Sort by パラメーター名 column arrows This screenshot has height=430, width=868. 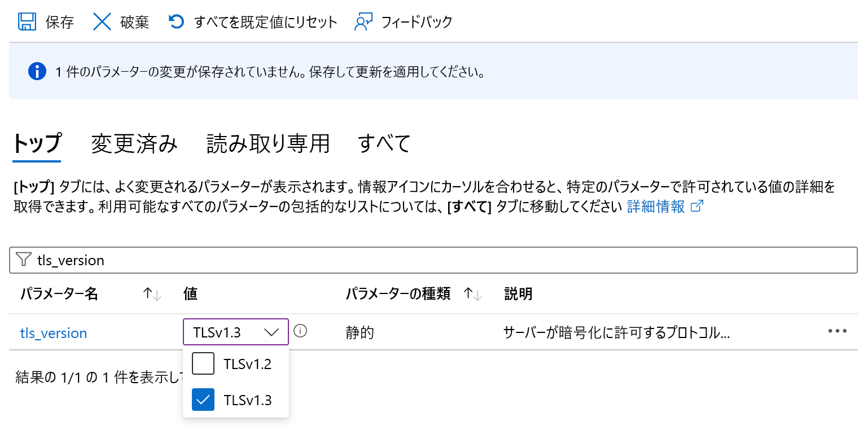pos(152,294)
